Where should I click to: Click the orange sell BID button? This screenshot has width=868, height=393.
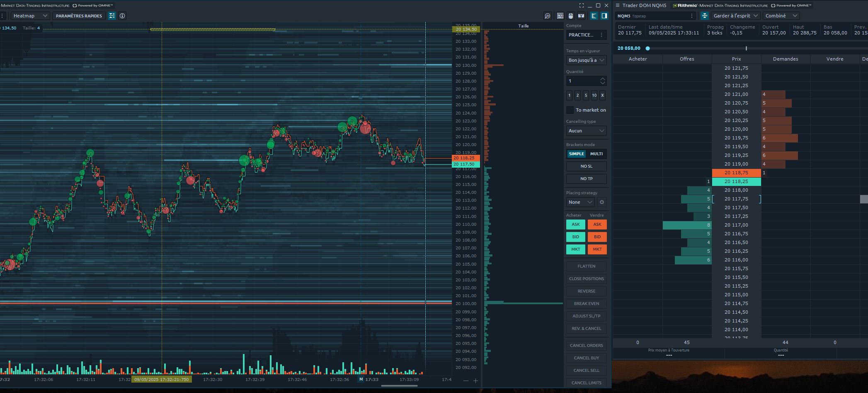[x=597, y=237]
